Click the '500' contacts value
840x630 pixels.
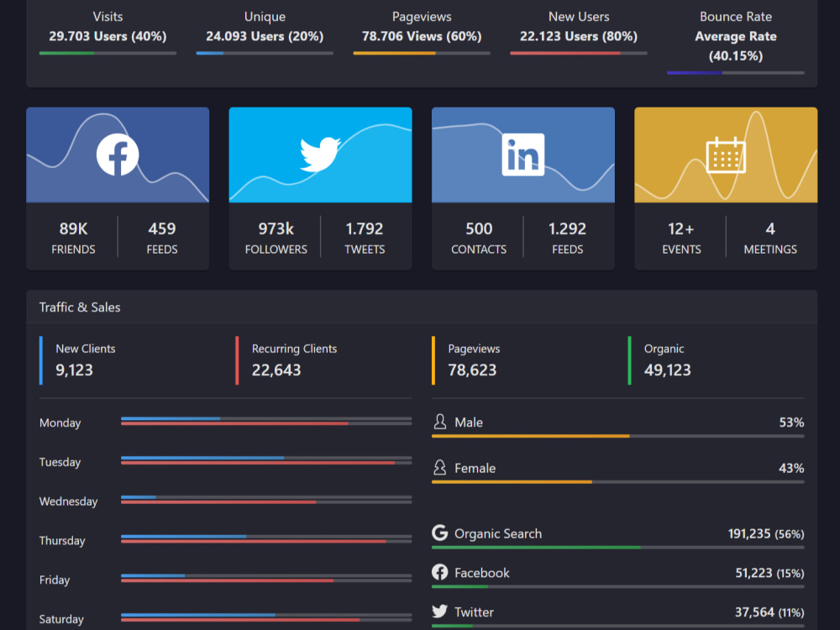click(479, 228)
